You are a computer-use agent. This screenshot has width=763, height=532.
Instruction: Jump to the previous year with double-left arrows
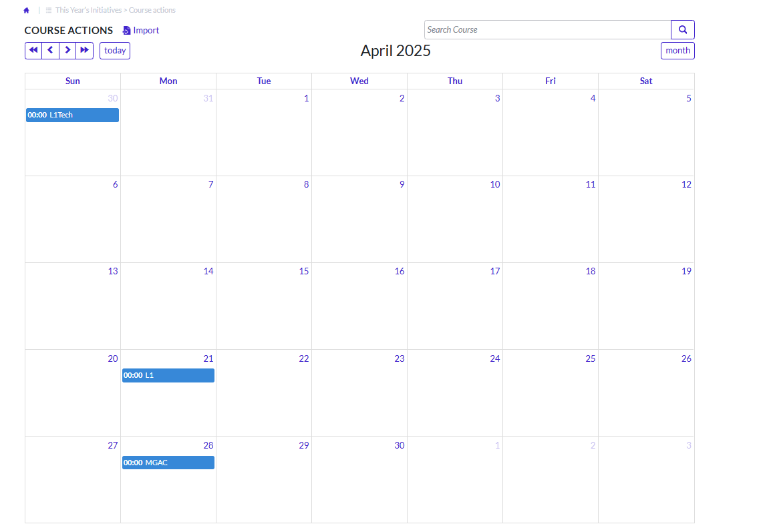pyautogui.click(x=33, y=50)
